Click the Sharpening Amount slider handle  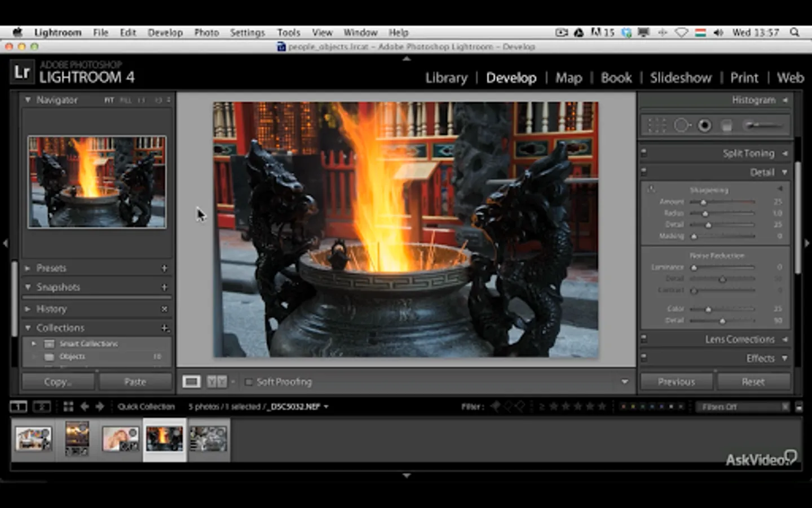(x=703, y=202)
